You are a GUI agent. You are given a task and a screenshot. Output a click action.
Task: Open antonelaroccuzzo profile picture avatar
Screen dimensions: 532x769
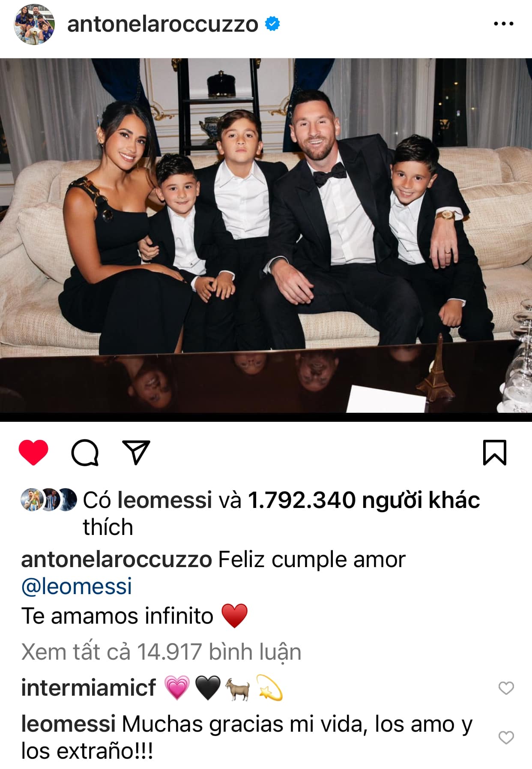pyautogui.click(x=35, y=24)
